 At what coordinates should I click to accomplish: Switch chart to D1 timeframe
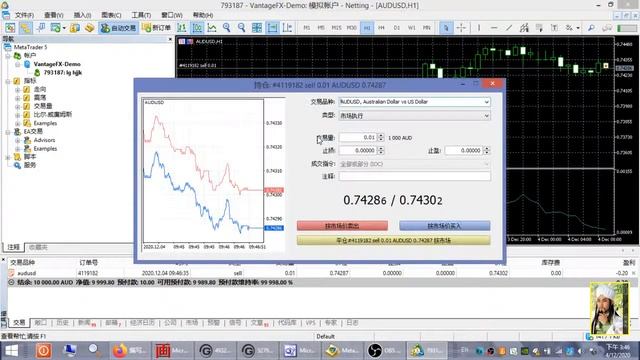pos(396,28)
